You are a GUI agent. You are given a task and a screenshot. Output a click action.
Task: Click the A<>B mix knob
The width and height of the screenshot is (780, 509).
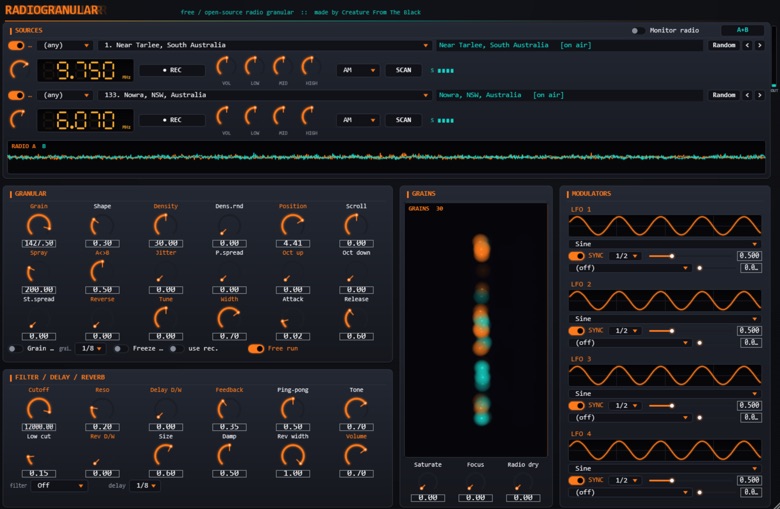[102, 272]
